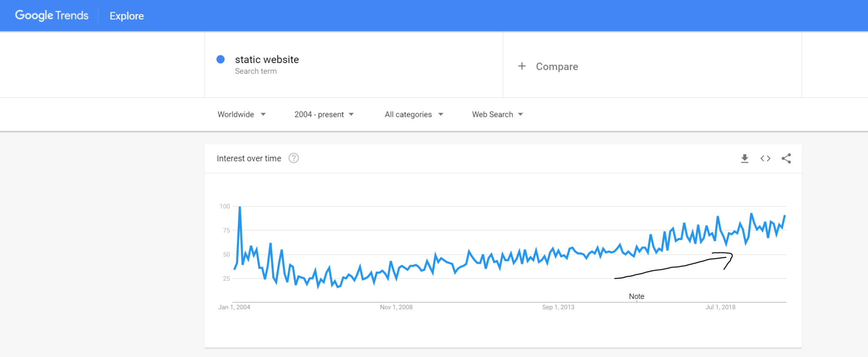The image size is (868, 357).
Task: Click the Jul 1, 2018 axis label
Action: point(721,307)
